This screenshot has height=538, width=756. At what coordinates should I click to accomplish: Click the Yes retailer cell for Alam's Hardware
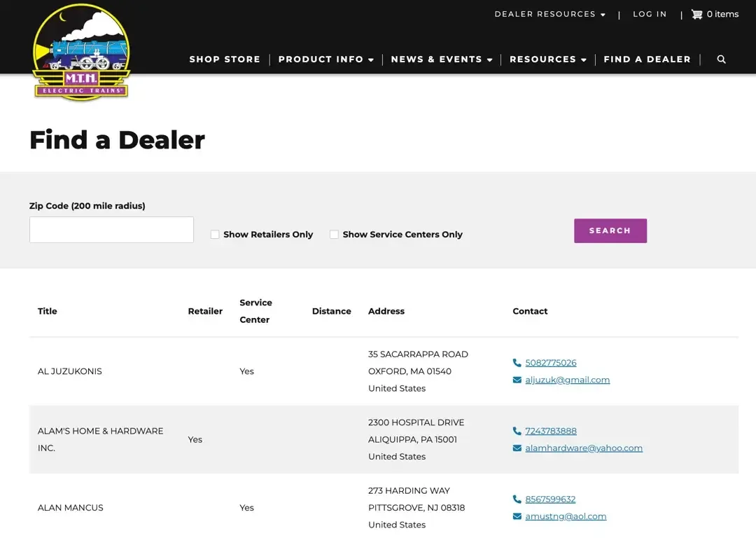tap(195, 439)
